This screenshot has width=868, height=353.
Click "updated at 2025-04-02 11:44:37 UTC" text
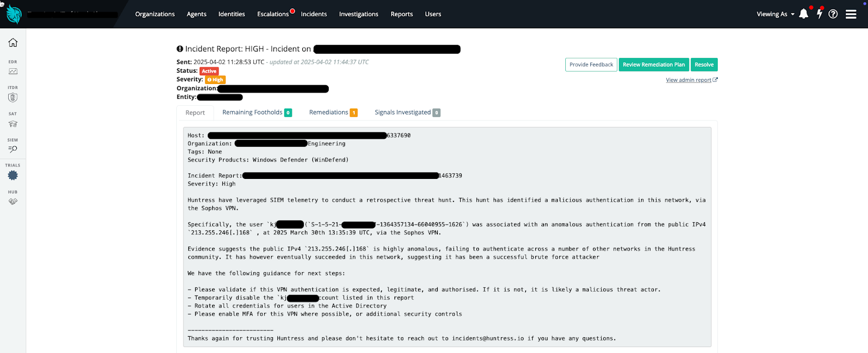click(x=319, y=62)
